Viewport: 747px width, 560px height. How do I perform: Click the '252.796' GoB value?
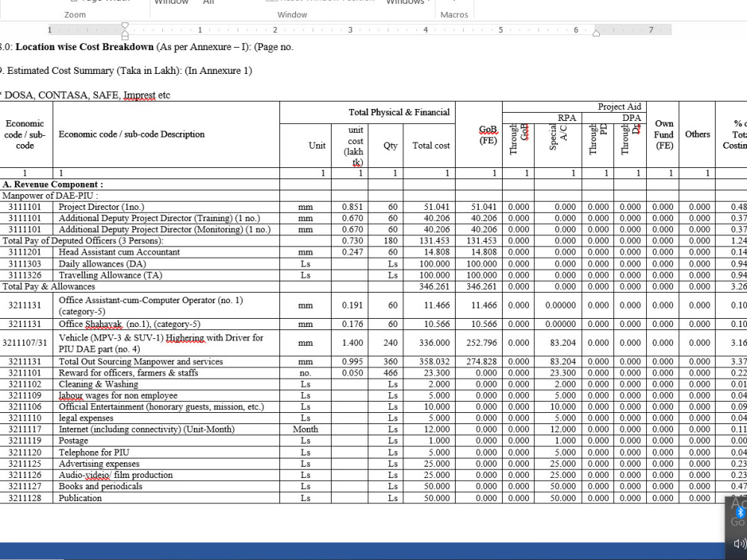pyautogui.click(x=482, y=343)
